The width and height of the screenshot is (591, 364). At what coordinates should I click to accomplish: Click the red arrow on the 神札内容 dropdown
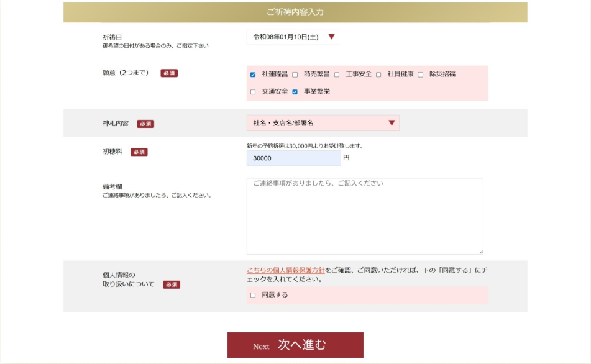(x=392, y=123)
